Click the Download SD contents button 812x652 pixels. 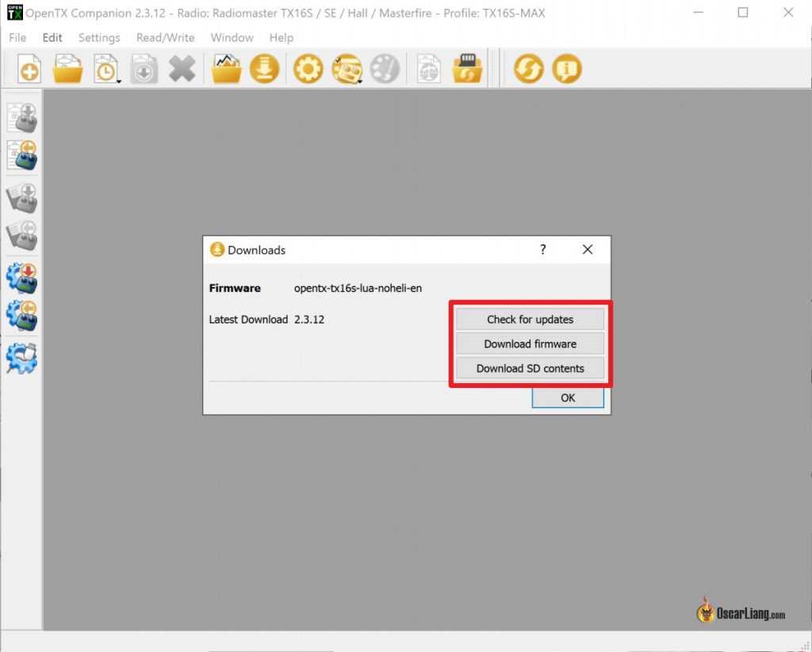coord(530,369)
